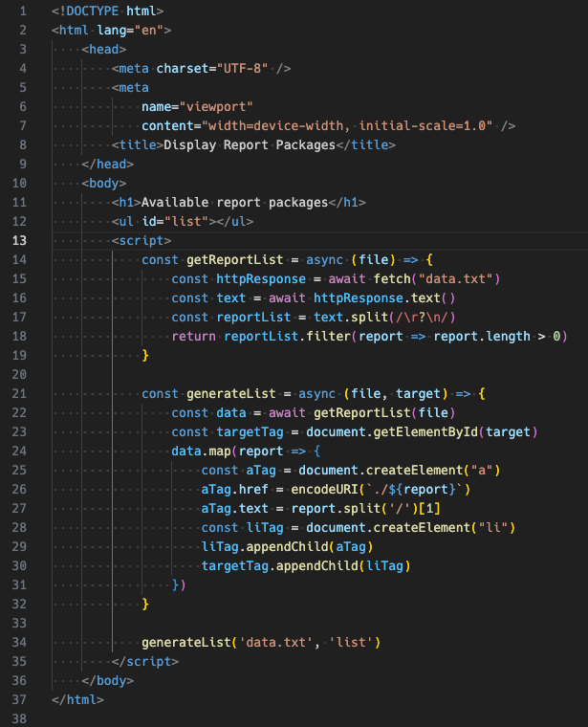The height and width of the screenshot is (727, 588).
Task: Click line number 34 in the gutter
Action: (19, 642)
